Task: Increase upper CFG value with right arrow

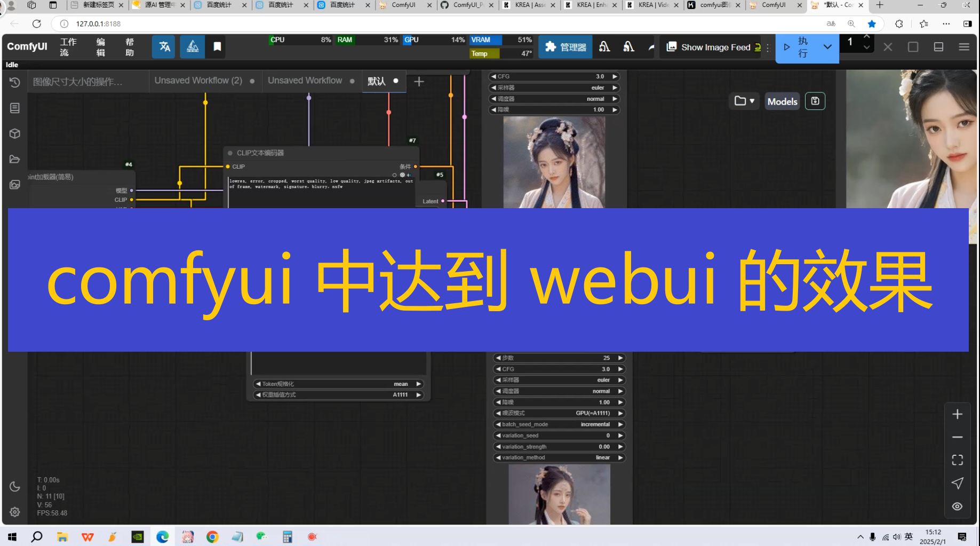Action: (615, 76)
